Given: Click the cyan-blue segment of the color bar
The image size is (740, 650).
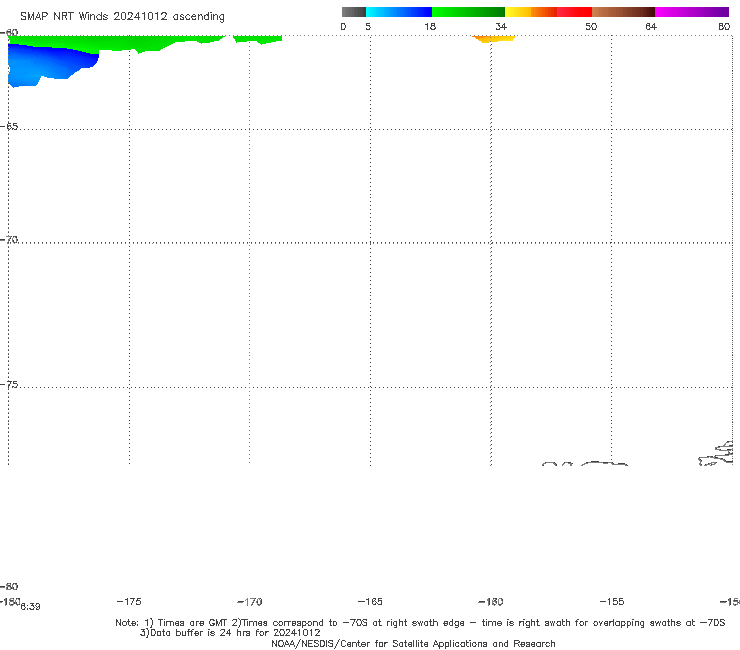Looking at the screenshot, I should [399, 12].
